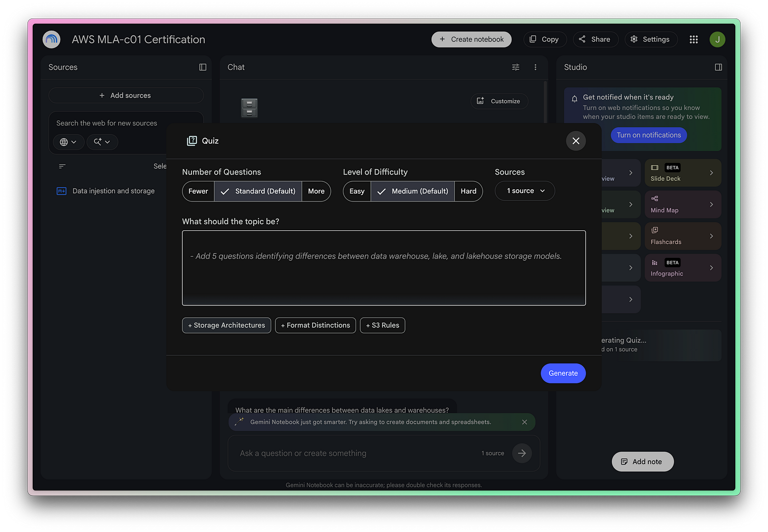Add S3 Rules topic suggestion
This screenshot has height=532, width=768.
pos(382,325)
